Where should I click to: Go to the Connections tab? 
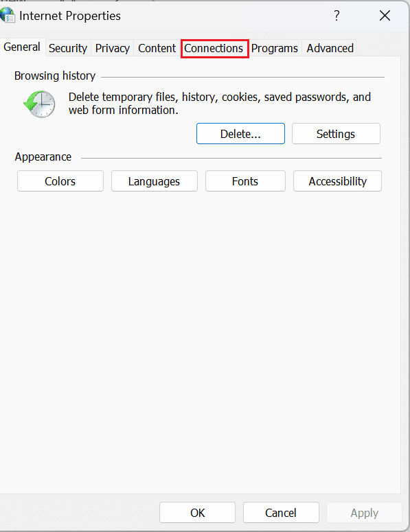coord(214,48)
